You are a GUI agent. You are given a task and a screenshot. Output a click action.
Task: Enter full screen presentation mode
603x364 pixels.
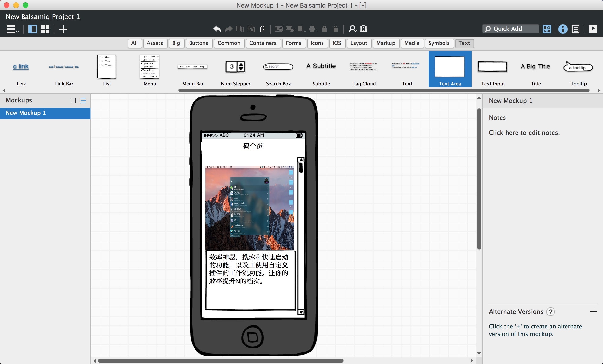[x=592, y=29]
